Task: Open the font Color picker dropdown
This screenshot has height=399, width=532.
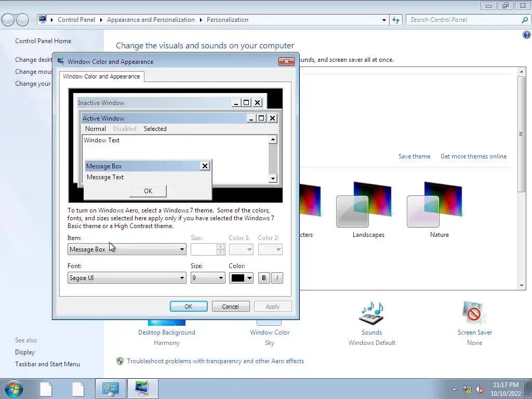Action: coord(241,278)
